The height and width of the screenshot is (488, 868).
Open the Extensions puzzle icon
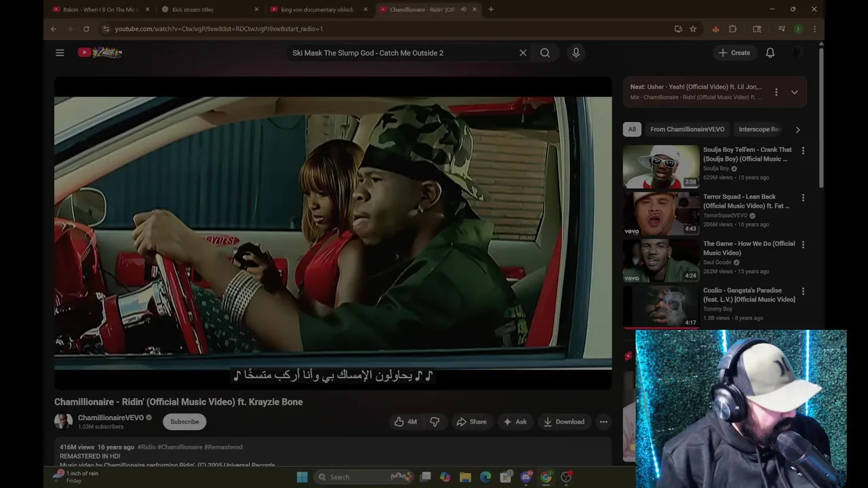click(733, 29)
